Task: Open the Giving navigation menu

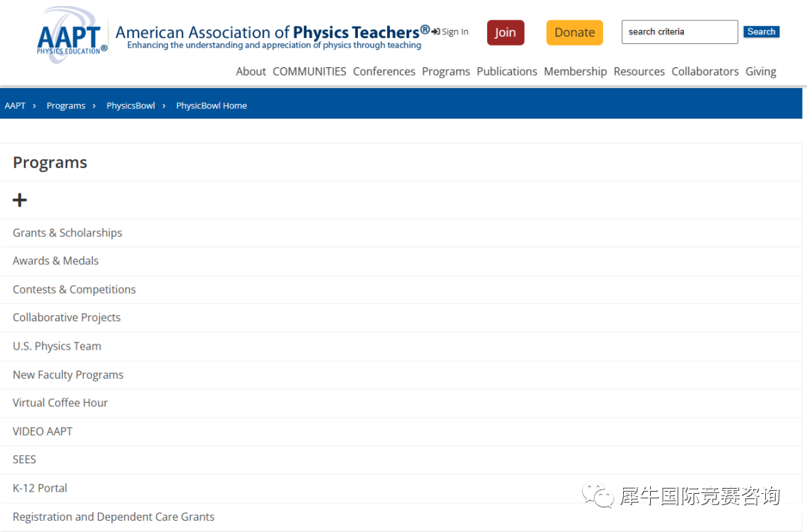Action: click(x=761, y=72)
